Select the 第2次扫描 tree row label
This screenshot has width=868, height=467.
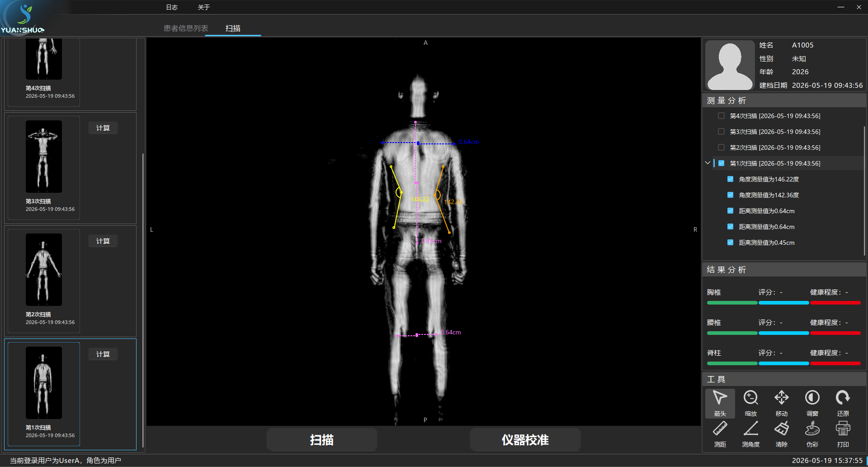[x=775, y=148]
